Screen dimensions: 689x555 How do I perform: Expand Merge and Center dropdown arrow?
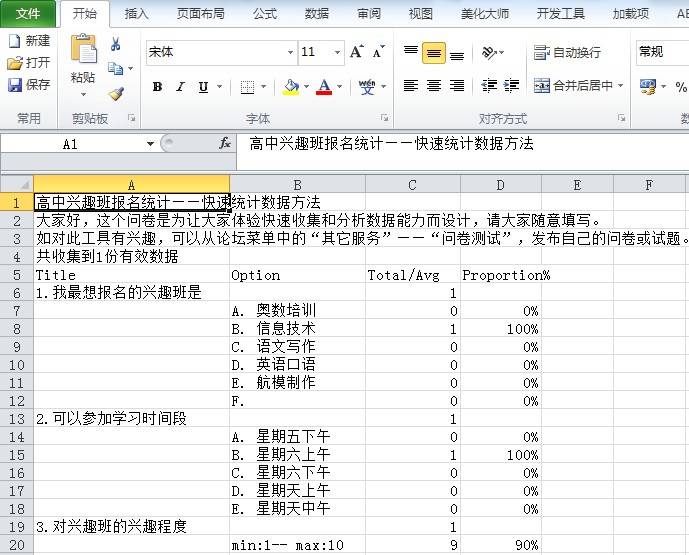620,85
